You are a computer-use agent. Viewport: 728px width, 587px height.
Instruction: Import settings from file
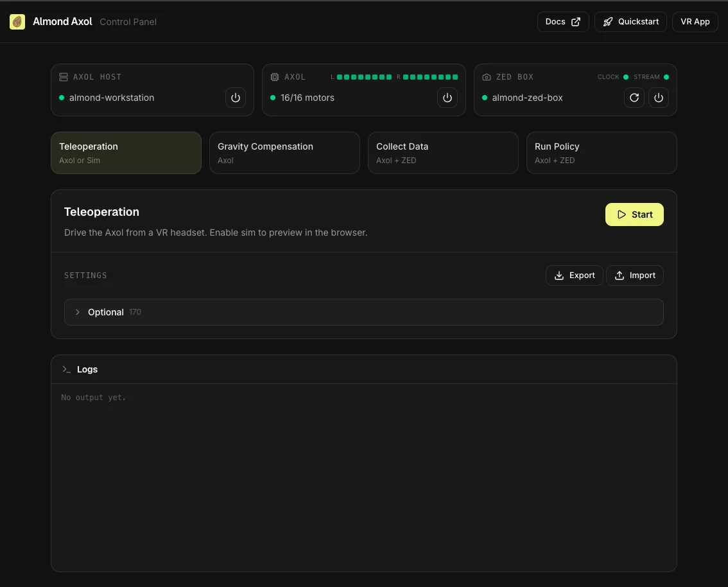(635, 276)
